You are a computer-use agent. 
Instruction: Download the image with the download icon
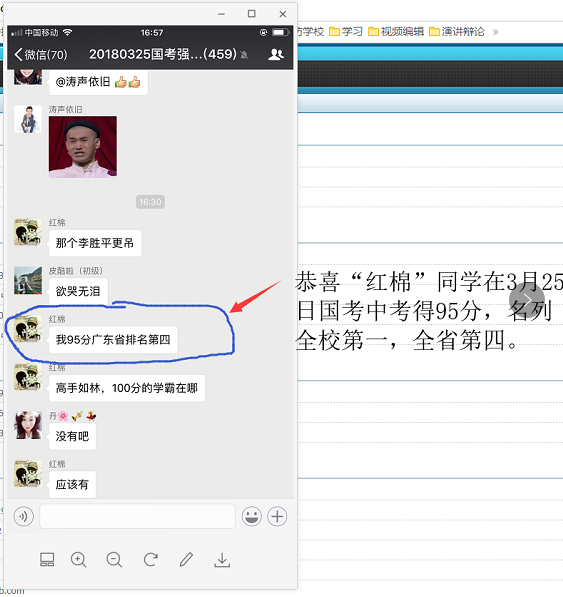click(x=222, y=560)
